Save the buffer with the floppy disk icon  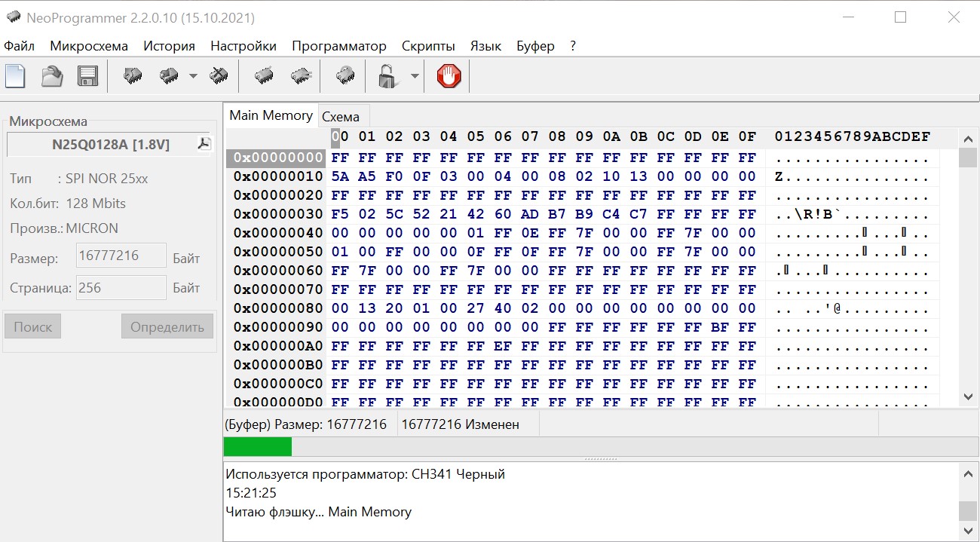point(88,76)
